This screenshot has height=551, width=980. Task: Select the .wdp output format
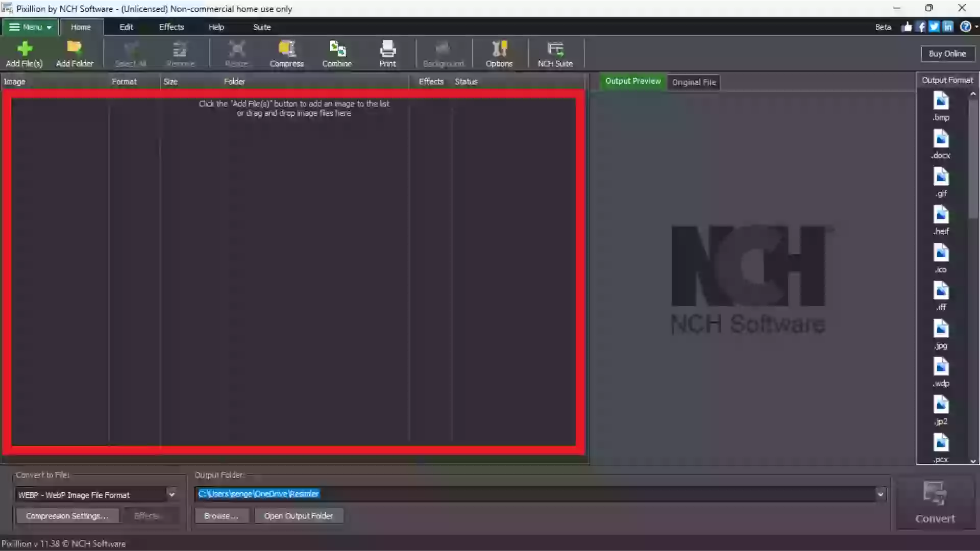tap(941, 372)
